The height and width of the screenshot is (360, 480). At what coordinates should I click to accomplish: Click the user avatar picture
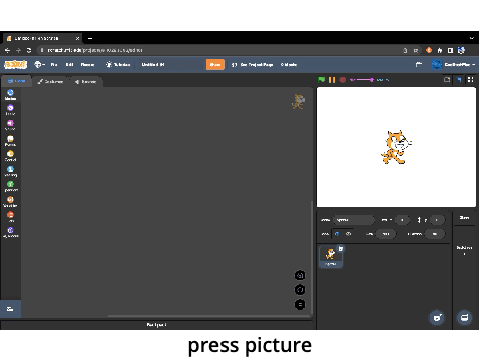(437, 65)
